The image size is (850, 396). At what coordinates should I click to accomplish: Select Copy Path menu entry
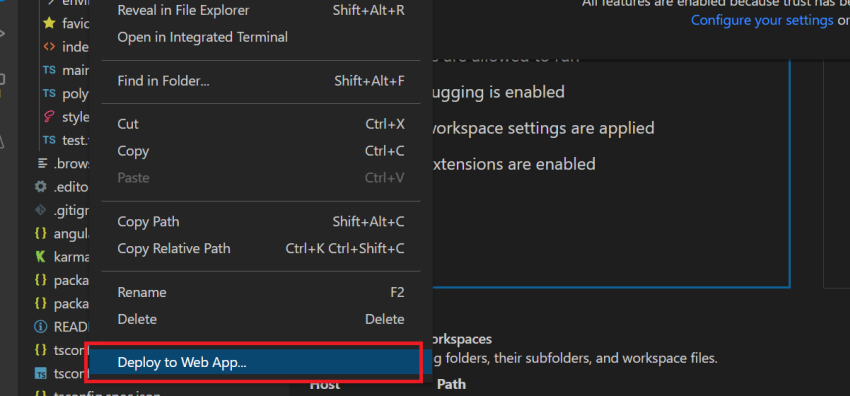click(261, 222)
